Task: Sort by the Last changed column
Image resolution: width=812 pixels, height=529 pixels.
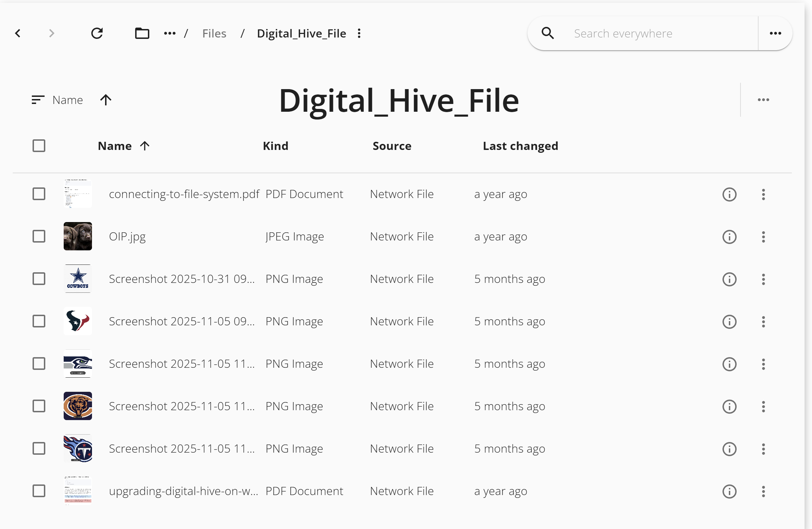Action: [x=520, y=146]
